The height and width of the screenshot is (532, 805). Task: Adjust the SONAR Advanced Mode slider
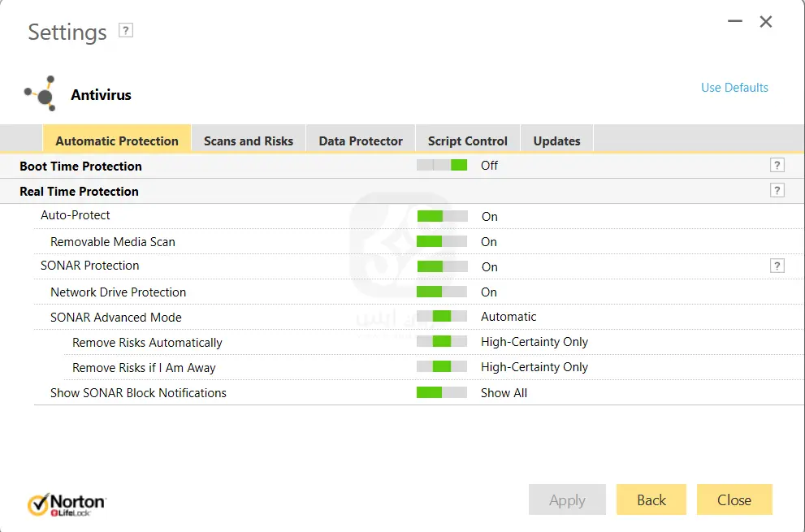[x=441, y=316]
